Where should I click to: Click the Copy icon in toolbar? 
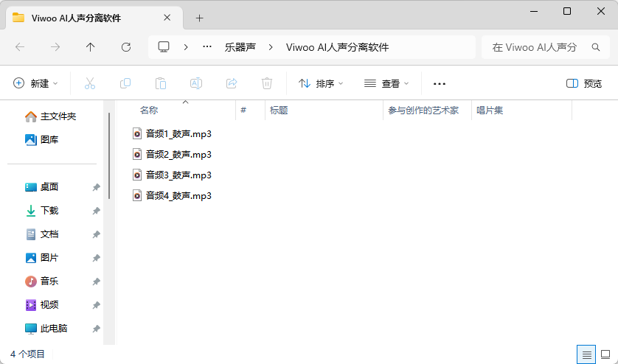click(125, 83)
